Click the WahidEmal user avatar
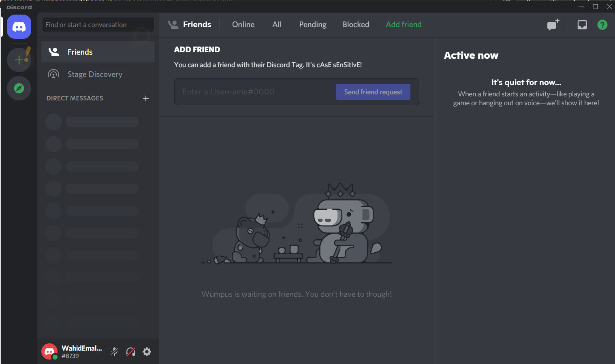This screenshot has height=364, width=615. coord(49,351)
